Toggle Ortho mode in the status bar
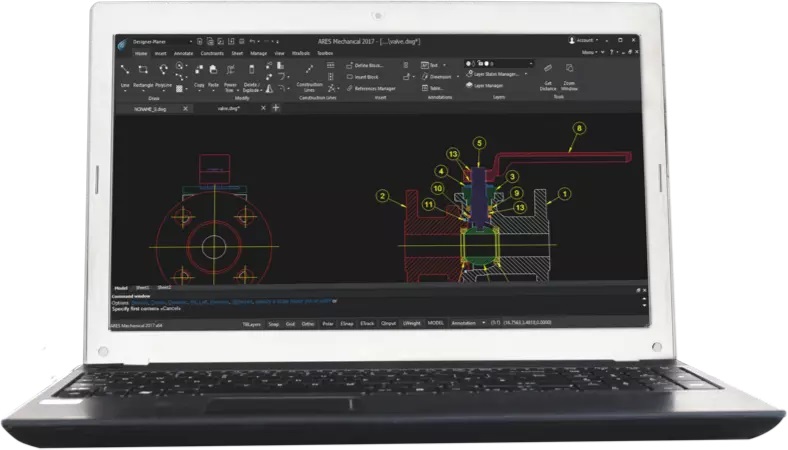This screenshot has height=450, width=788. point(308,324)
